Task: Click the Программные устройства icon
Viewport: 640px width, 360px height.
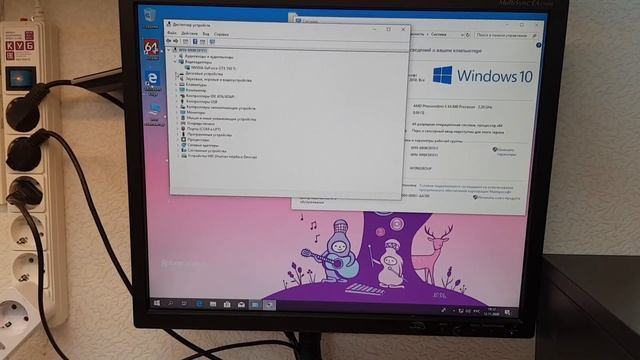Action: pyautogui.click(x=184, y=134)
